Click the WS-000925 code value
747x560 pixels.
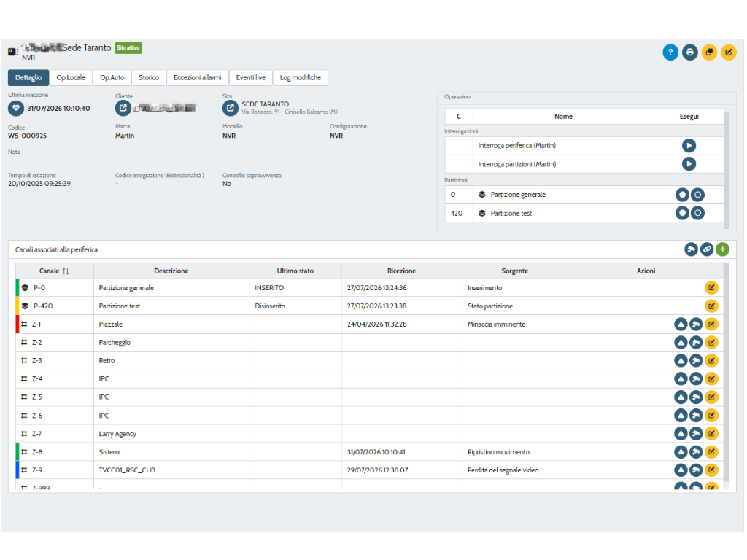[27, 136]
